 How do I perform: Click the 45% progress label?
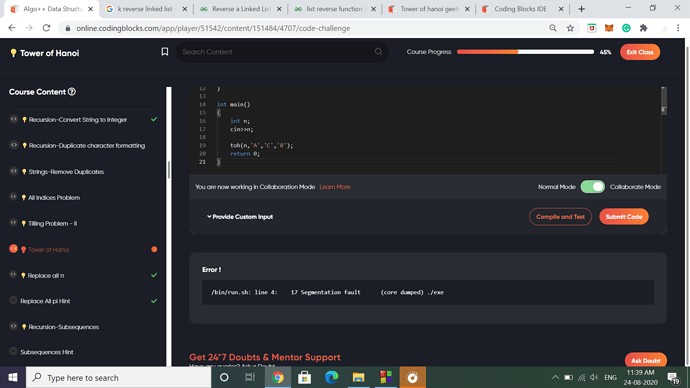(606, 52)
